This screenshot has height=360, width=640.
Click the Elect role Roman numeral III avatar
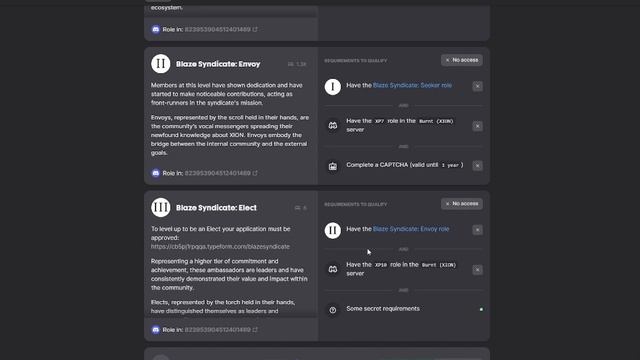tap(160, 207)
